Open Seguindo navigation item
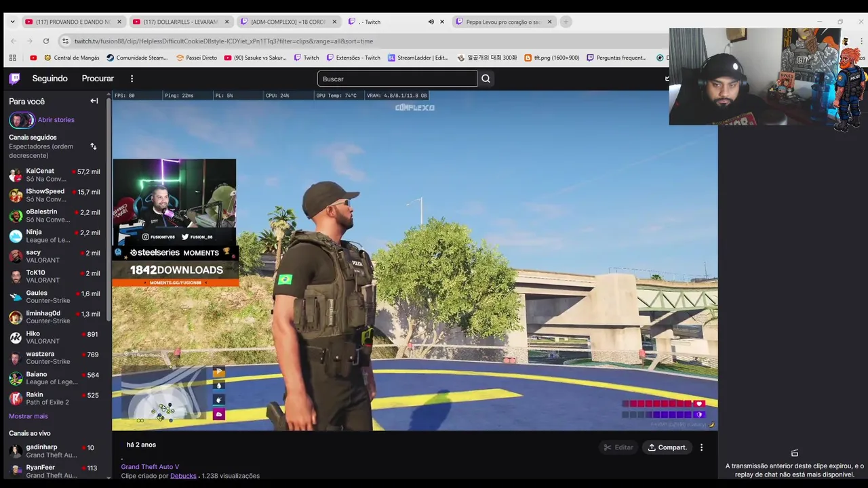Image resolution: width=868 pixels, height=488 pixels. coord(50,79)
